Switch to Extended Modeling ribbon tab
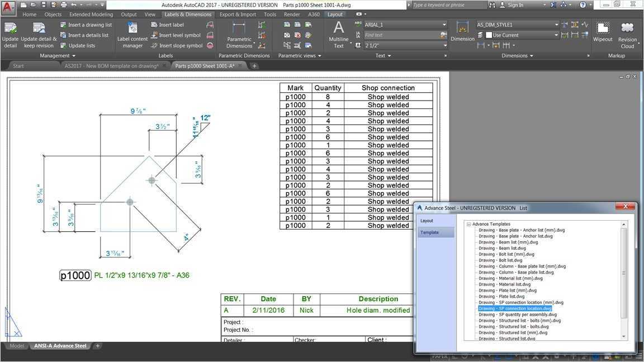 [x=91, y=15]
